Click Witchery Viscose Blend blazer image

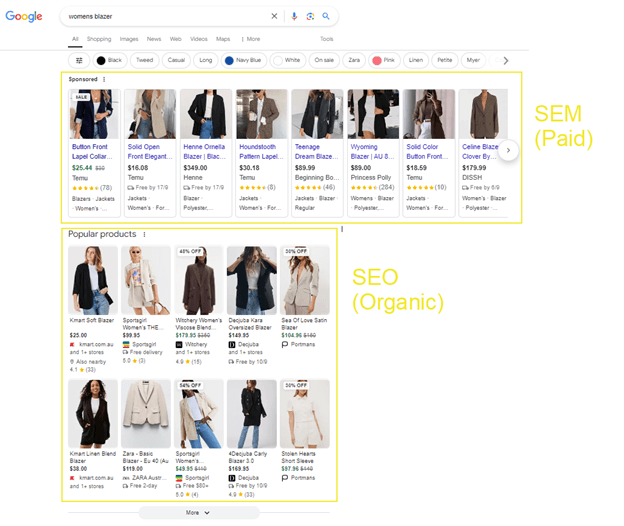[199, 281]
